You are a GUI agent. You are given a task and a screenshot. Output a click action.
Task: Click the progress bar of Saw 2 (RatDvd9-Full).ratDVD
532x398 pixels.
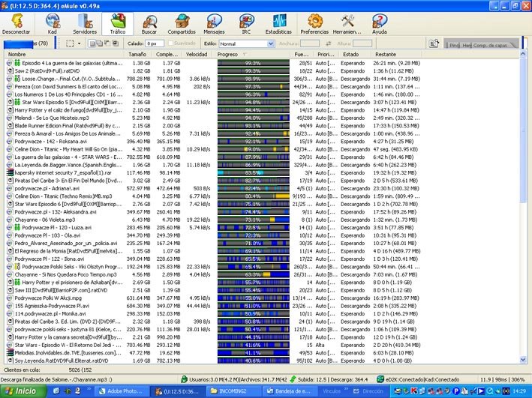[254, 71]
